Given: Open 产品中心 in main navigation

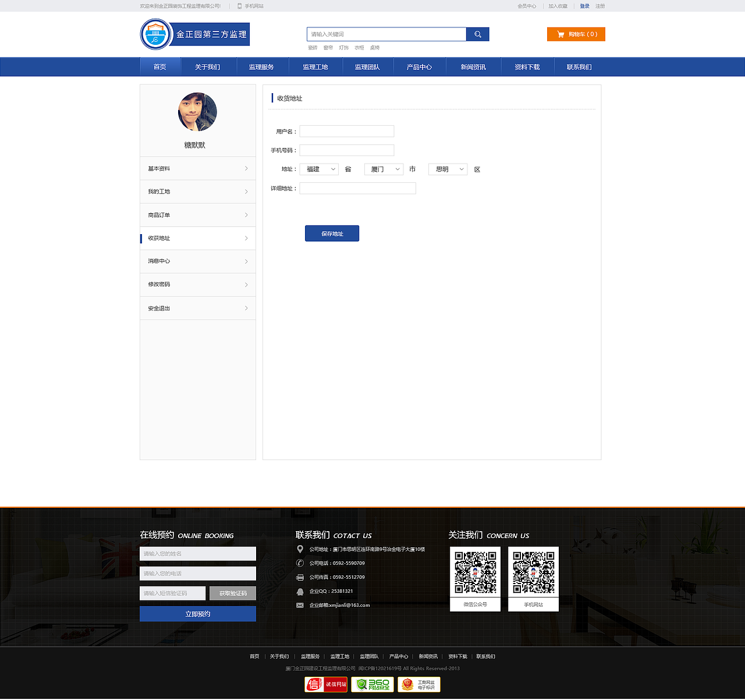Looking at the screenshot, I should tap(420, 67).
